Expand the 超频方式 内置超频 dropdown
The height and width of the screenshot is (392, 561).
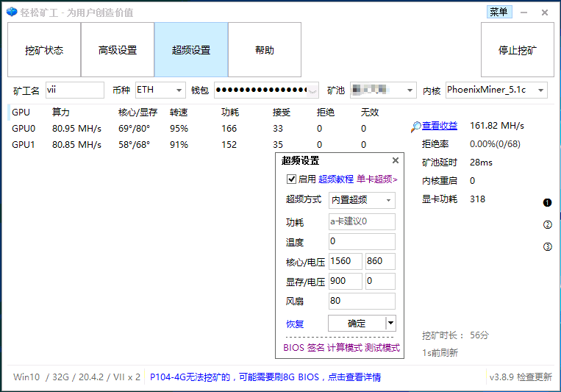(389, 200)
